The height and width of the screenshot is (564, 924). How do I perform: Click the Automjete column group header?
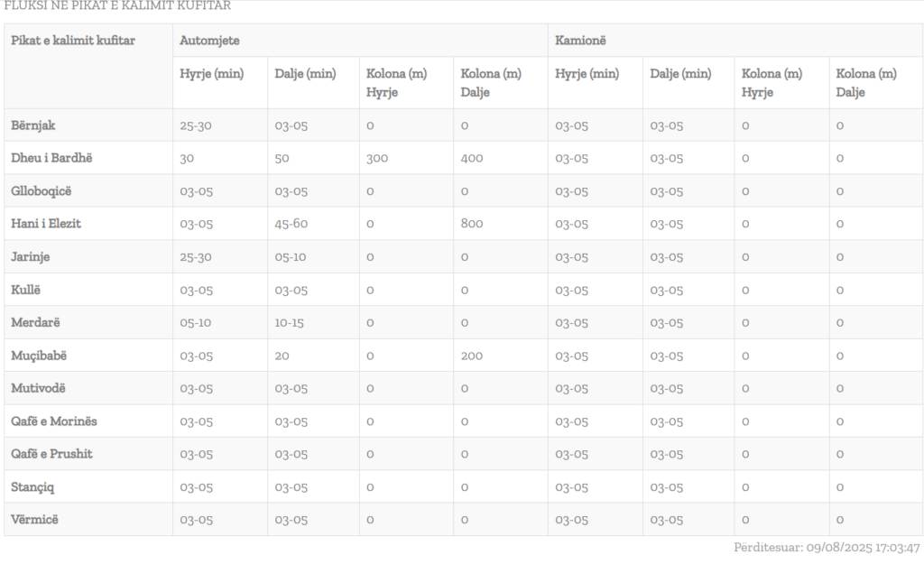[209, 41]
